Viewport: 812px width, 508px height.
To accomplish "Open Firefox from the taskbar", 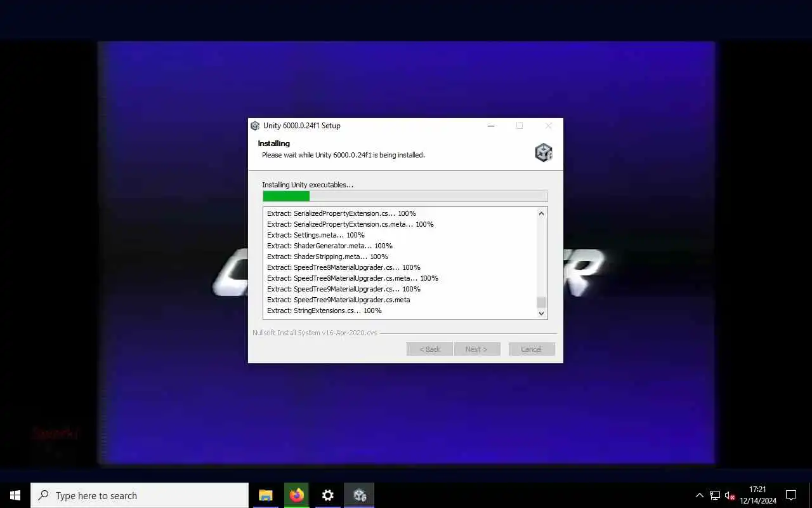I will click(x=297, y=495).
